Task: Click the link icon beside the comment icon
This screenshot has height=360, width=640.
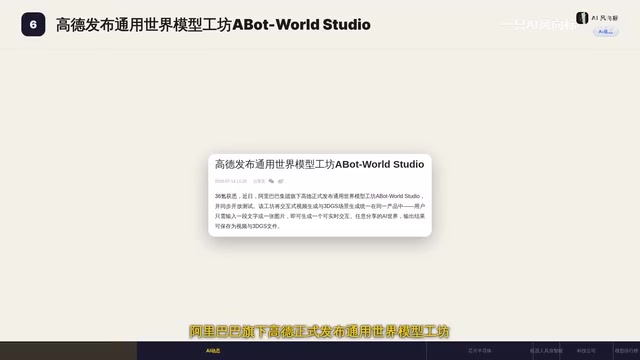Action: (281, 181)
